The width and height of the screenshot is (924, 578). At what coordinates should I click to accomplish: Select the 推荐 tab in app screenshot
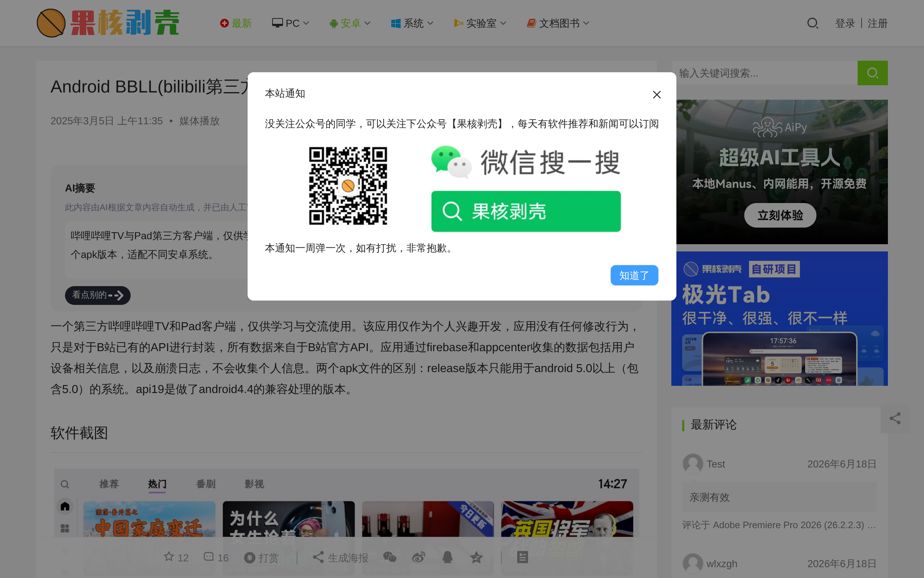coord(109,484)
